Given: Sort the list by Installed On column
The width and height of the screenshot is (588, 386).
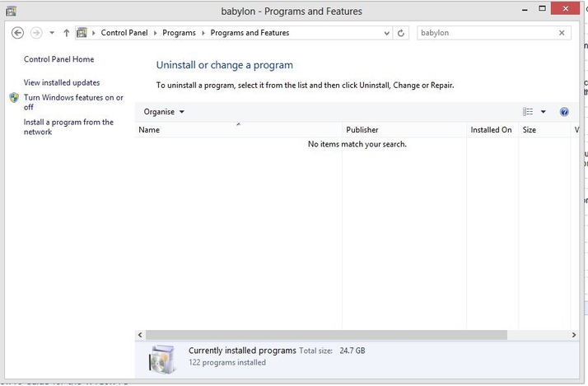Looking at the screenshot, I should click(x=492, y=130).
